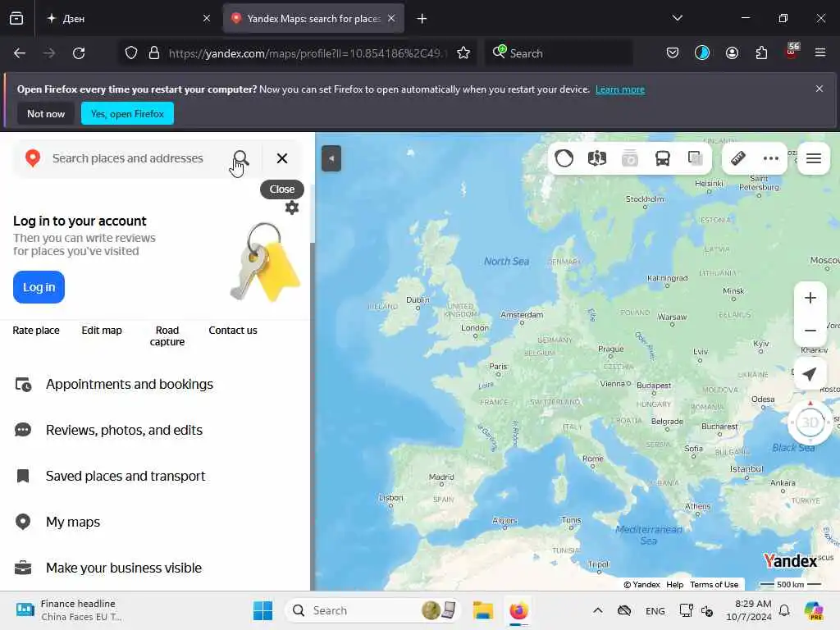The height and width of the screenshot is (630, 840).
Task: Open Contact us
Action: tap(233, 331)
